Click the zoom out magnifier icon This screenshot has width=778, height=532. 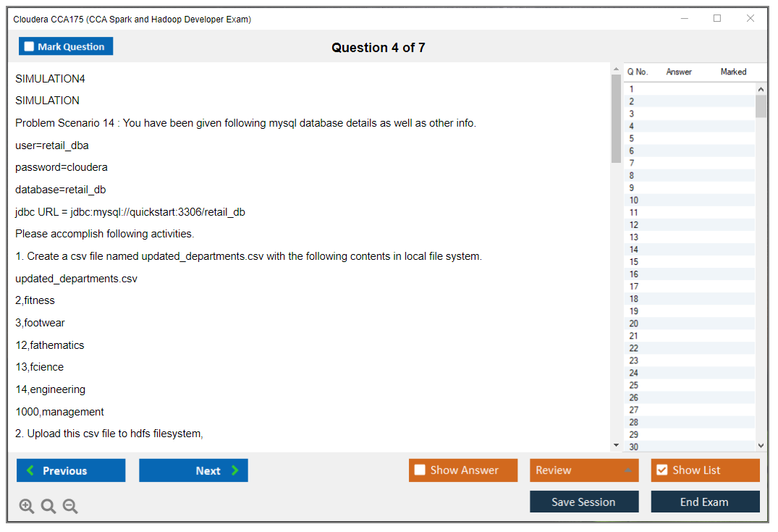pos(70,507)
